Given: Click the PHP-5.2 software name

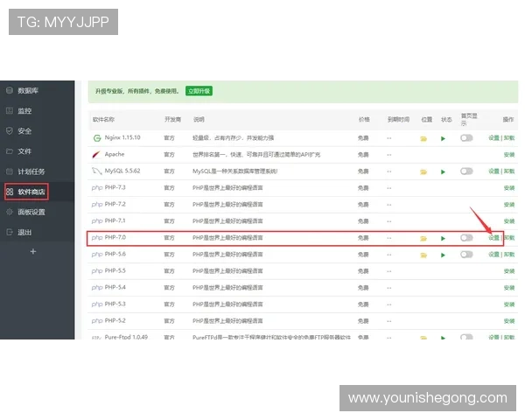Looking at the screenshot, I should coord(115,321).
